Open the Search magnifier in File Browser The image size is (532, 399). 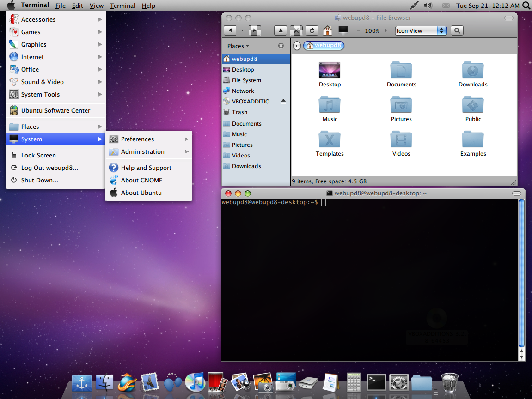(457, 30)
